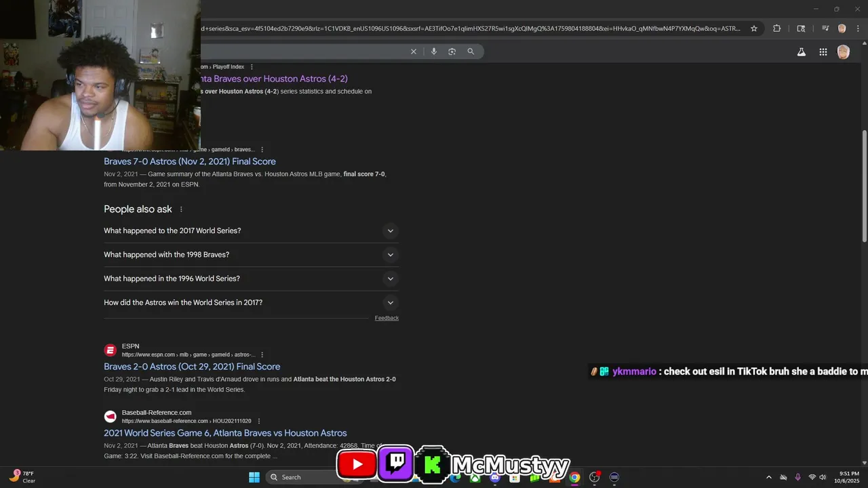The height and width of the screenshot is (488, 868).
Task: Open Chrome media controls icon
Action: tap(825, 28)
